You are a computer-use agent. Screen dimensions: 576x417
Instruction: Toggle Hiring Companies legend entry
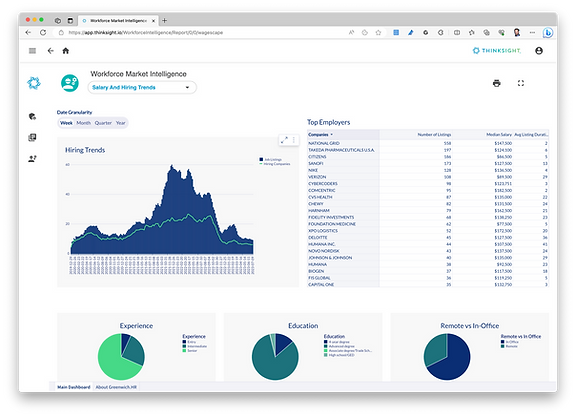275,164
